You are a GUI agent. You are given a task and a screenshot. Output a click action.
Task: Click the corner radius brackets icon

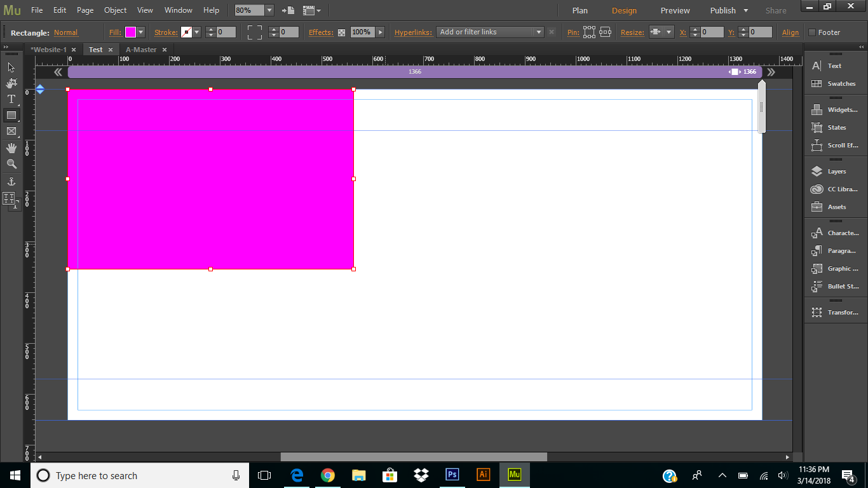[x=254, y=32]
